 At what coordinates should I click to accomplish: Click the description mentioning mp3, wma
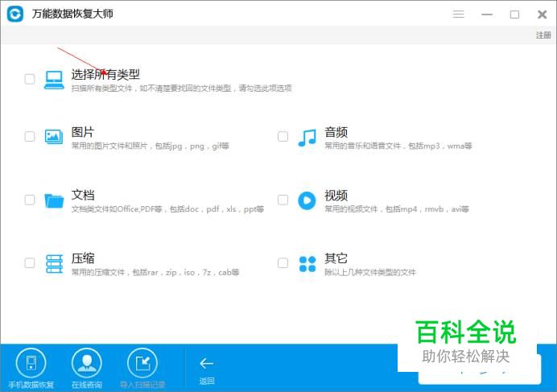(398, 146)
